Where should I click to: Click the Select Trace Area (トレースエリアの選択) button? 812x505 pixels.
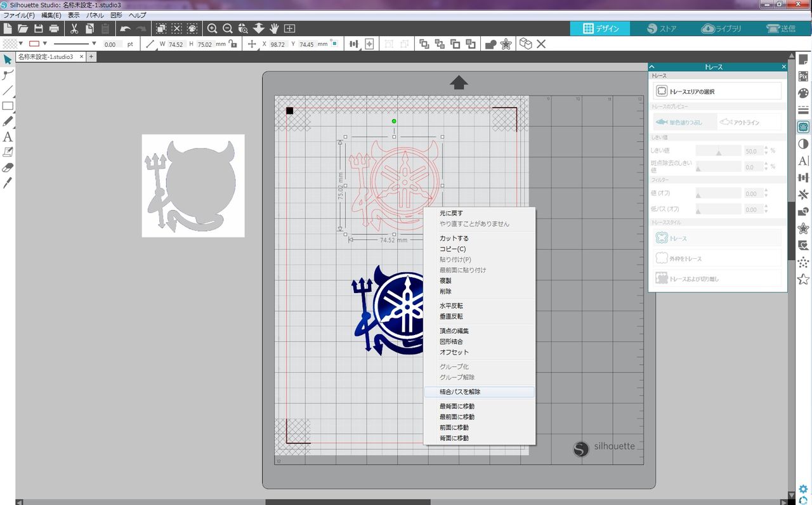click(x=717, y=91)
